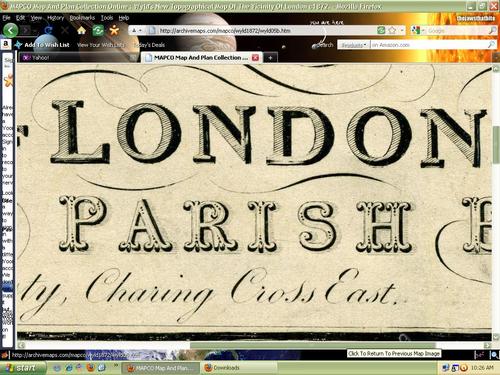Open the History menu
This screenshot has width=500, height=375.
(x=55, y=18)
